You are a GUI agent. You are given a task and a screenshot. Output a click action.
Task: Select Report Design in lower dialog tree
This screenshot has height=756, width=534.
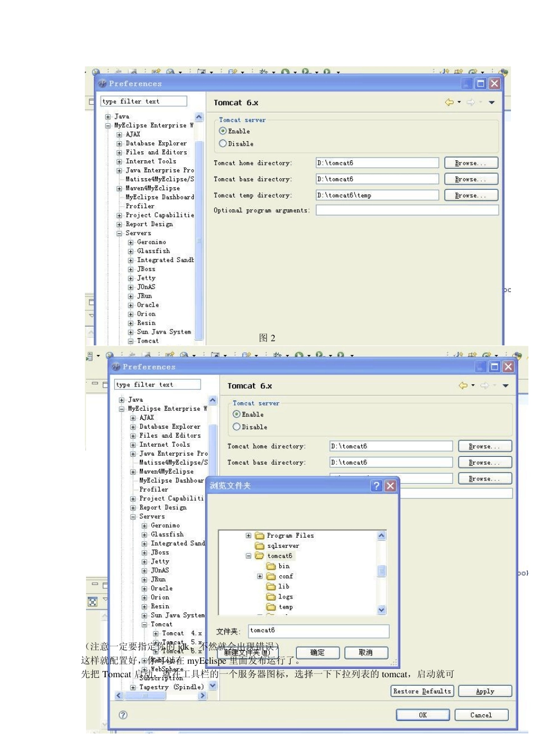(163, 507)
